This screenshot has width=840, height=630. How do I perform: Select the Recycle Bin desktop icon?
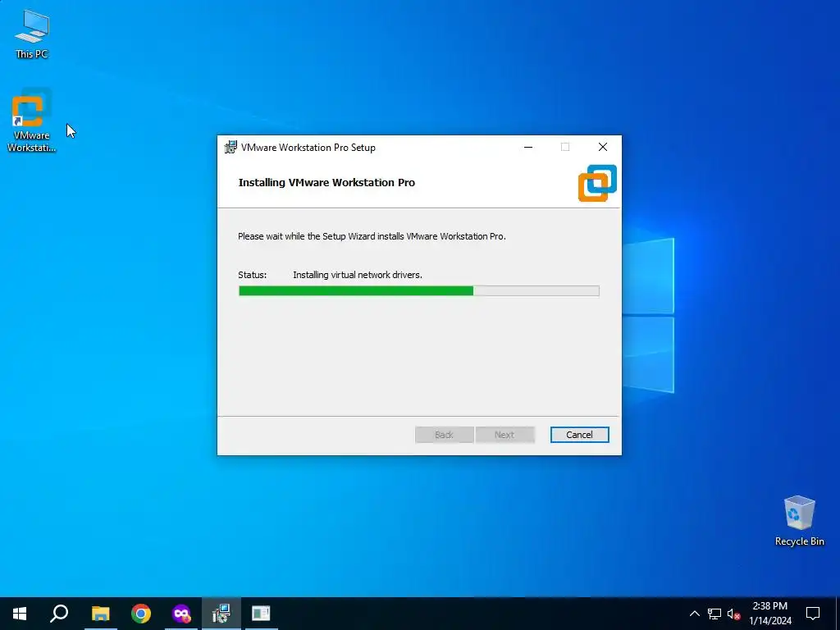tap(799, 521)
